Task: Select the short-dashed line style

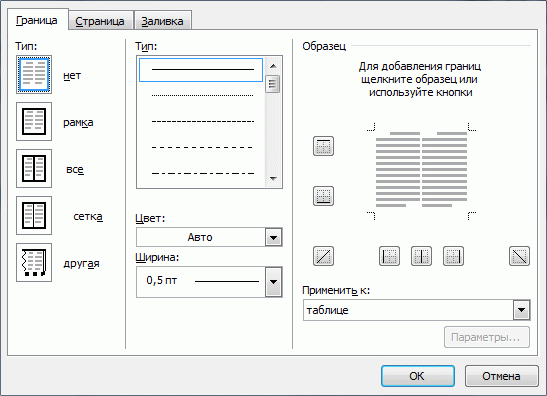Action: click(x=202, y=121)
